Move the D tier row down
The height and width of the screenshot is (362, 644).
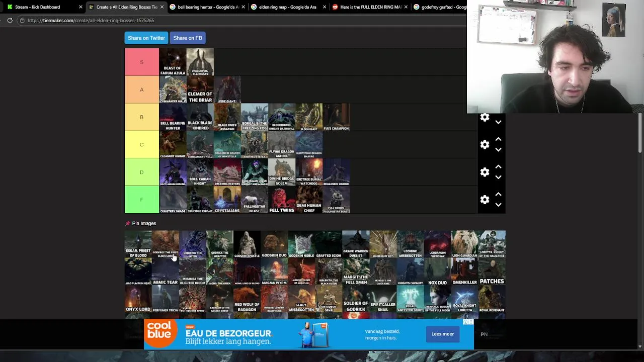click(x=498, y=177)
